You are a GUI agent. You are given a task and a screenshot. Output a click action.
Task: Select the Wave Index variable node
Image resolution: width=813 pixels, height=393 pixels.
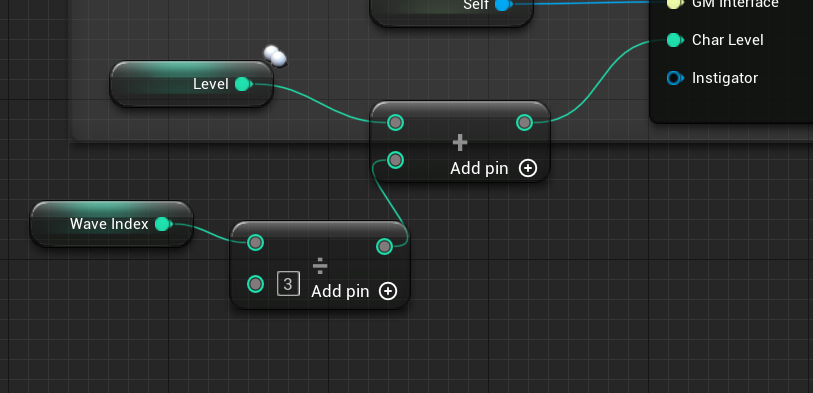(111, 224)
